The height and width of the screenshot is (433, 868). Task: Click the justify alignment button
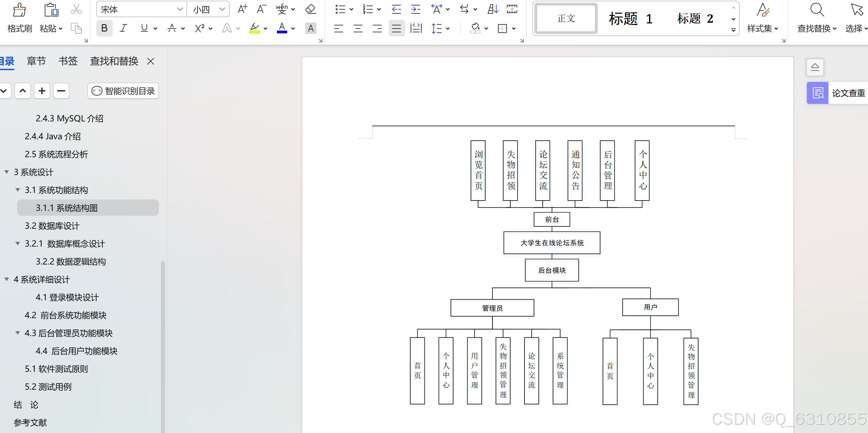tap(397, 28)
